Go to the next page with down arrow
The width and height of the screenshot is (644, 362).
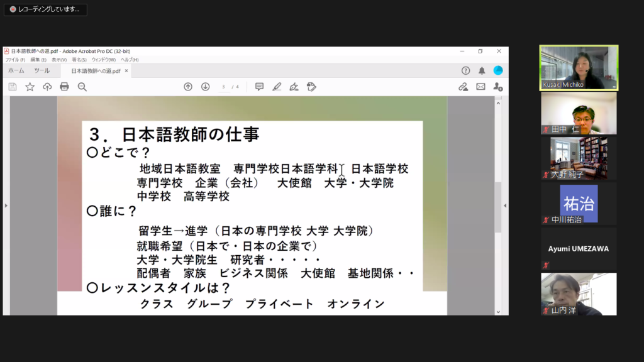(205, 87)
